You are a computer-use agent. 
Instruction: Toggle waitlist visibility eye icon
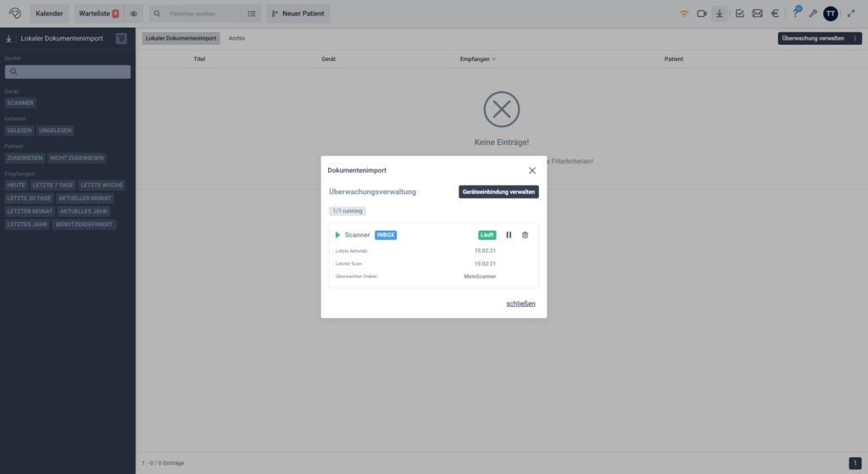pyautogui.click(x=133, y=14)
